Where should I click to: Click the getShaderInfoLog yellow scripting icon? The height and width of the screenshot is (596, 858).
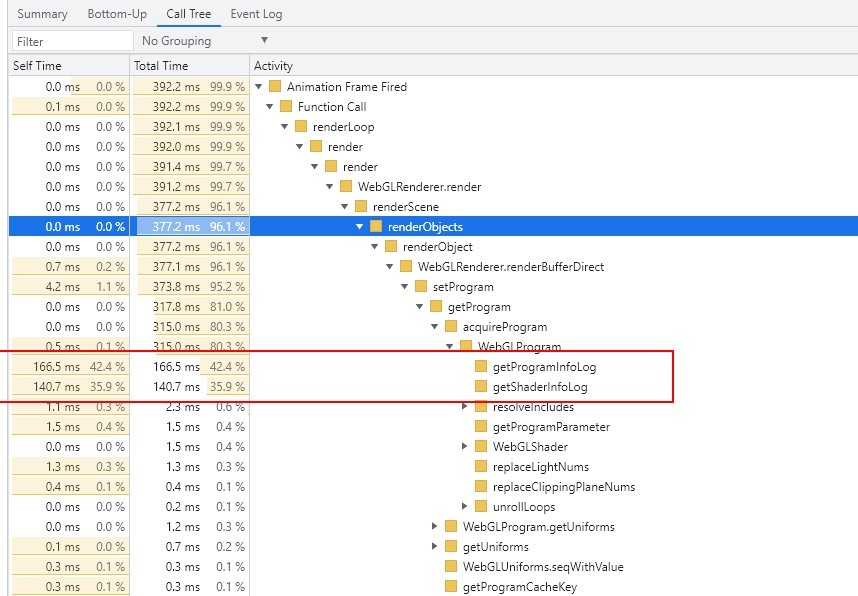(x=481, y=387)
